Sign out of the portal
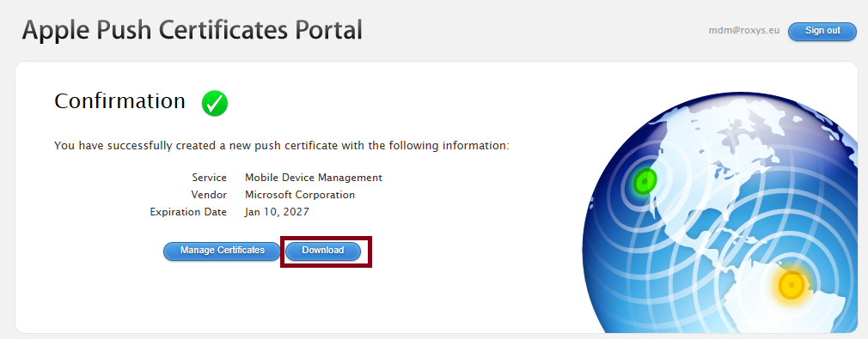The width and height of the screenshot is (868, 339). click(x=822, y=31)
